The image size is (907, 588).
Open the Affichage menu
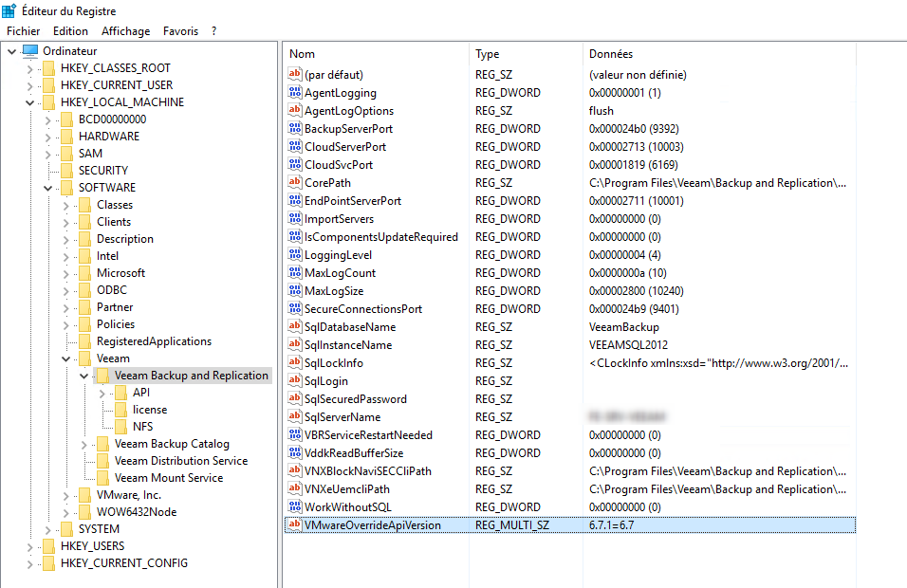tap(125, 31)
